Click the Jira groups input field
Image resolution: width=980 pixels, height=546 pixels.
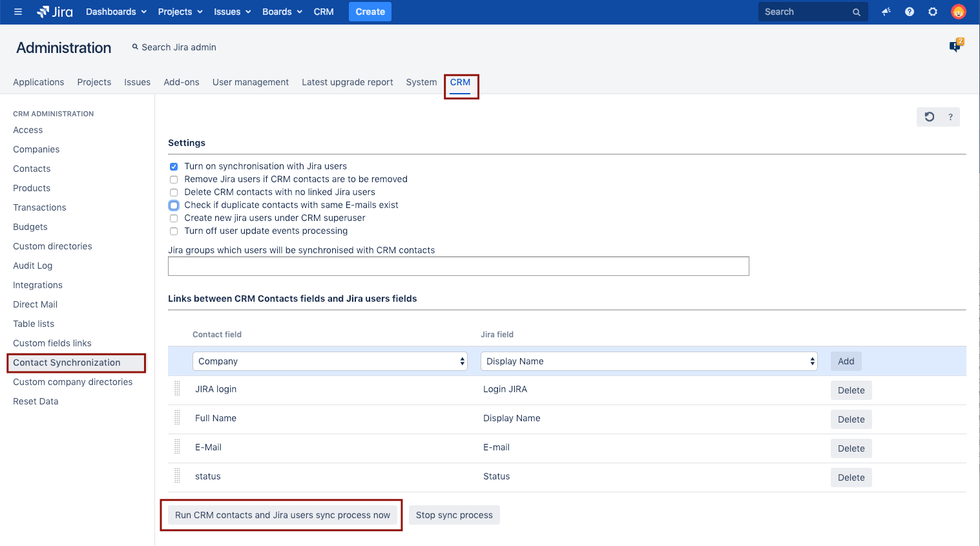[x=458, y=266]
